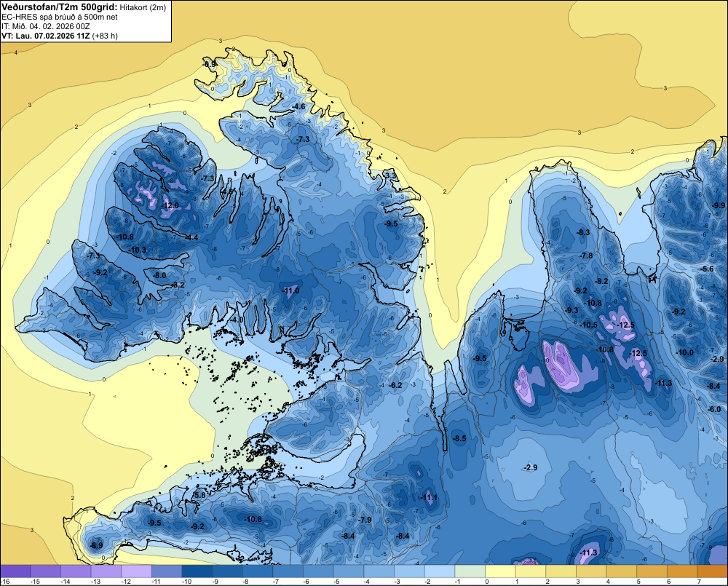Click the -9.3 temperature label
Viewport: 728px width, 586px height.
click(x=571, y=310)
